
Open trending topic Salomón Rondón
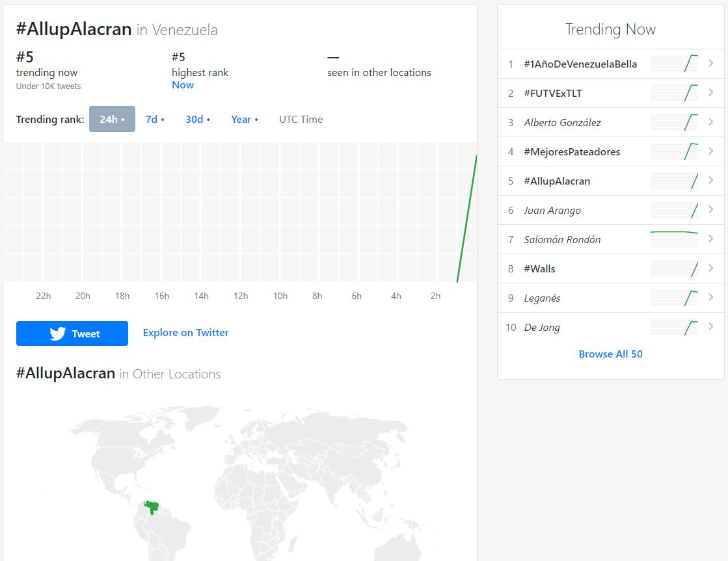562,239
